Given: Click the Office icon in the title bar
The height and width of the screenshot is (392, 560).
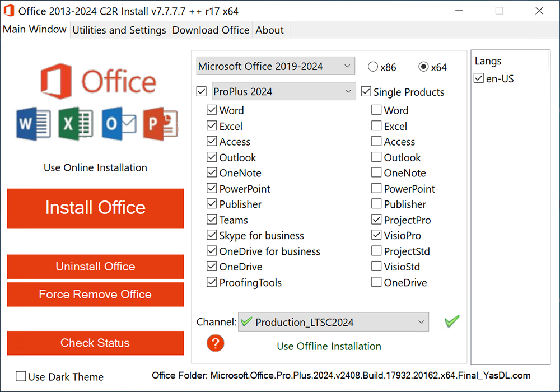Looking at the screenshot, I should click(9, 10).
